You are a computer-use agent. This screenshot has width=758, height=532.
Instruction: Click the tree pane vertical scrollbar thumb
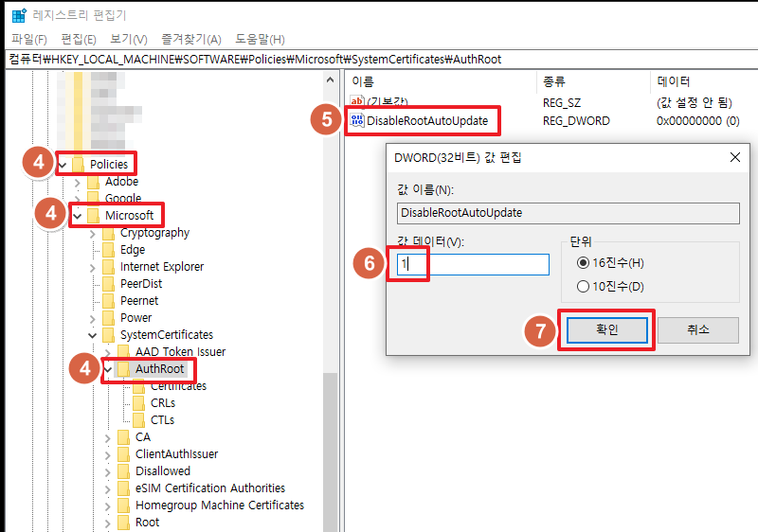click(x=330, y=452)
